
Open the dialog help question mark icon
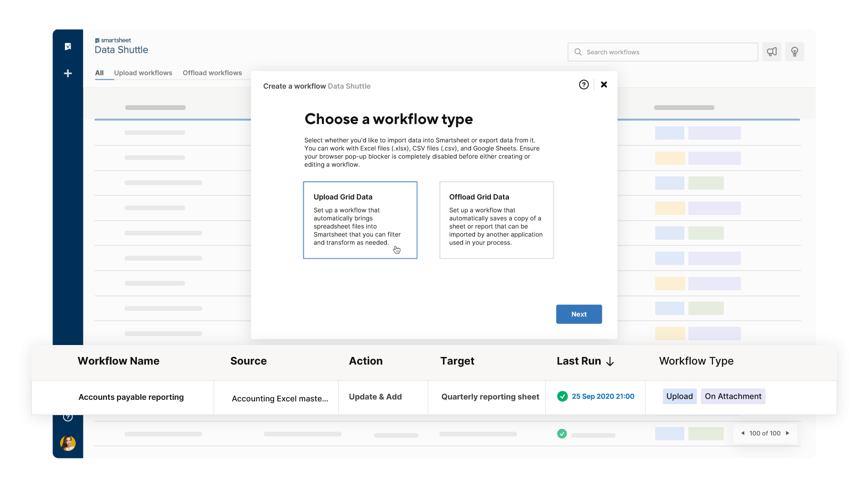[x=584, y=84]
